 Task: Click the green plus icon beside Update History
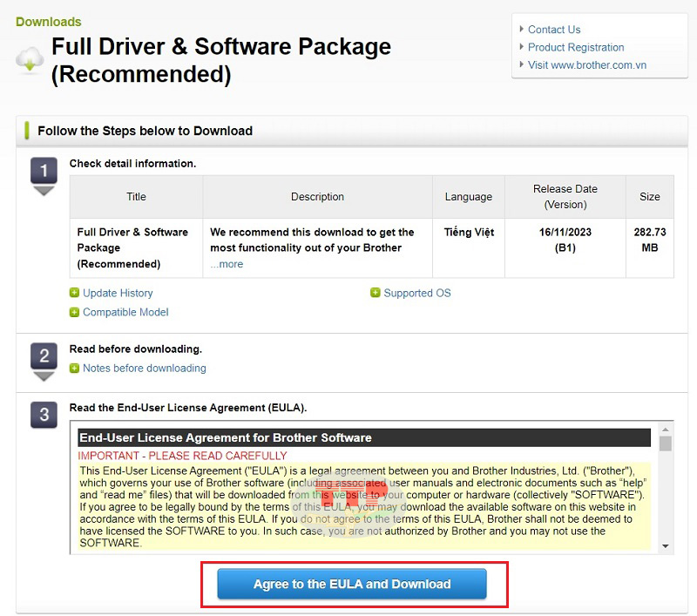tap(74, 293)
